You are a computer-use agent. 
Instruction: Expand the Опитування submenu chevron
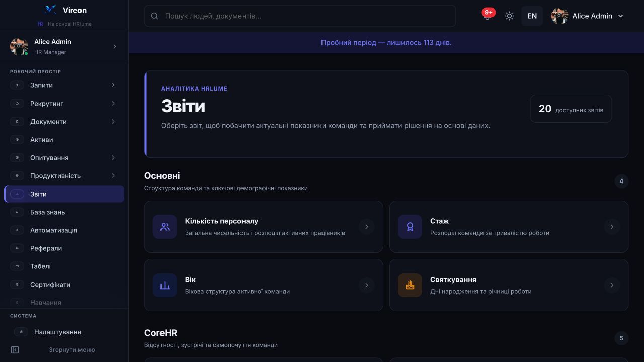113,158
